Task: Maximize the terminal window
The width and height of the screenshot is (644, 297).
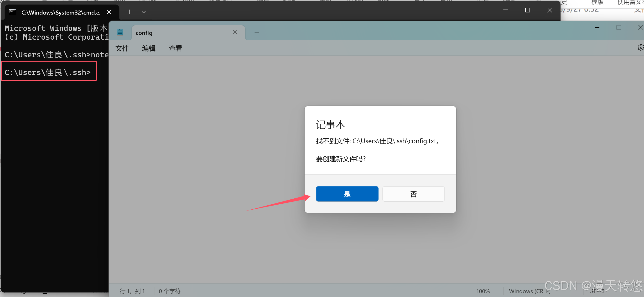Action: (527, 10)
